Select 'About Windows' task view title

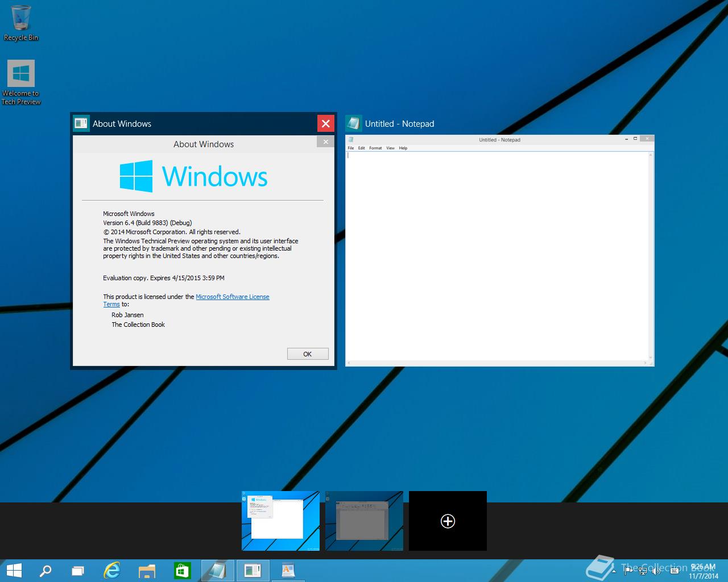(122, 124)
